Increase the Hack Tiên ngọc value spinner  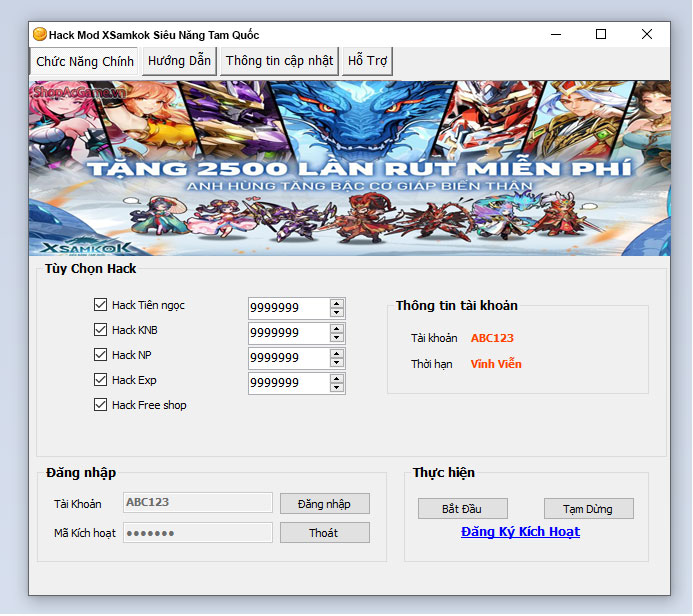[337, 303]
